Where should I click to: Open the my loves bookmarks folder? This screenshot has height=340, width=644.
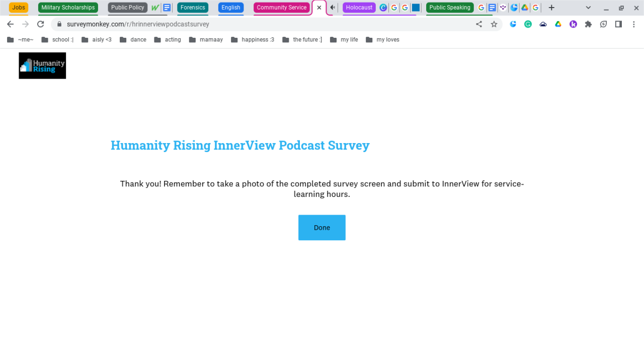[x=382, y=40]
